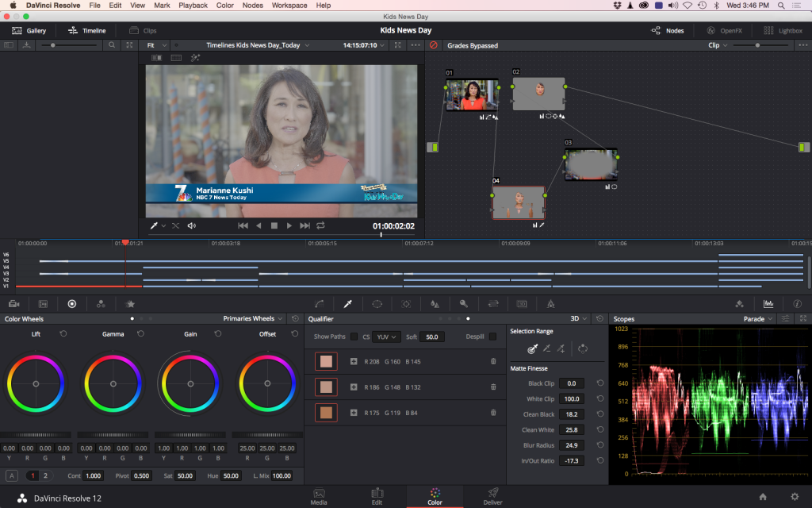Open the Nodes menu in menu bar

tap(253, 6)
